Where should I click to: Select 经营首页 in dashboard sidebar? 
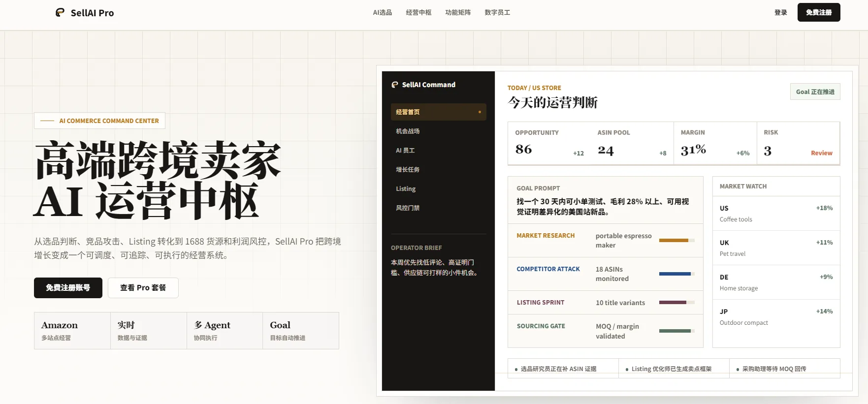pos(439,112)
